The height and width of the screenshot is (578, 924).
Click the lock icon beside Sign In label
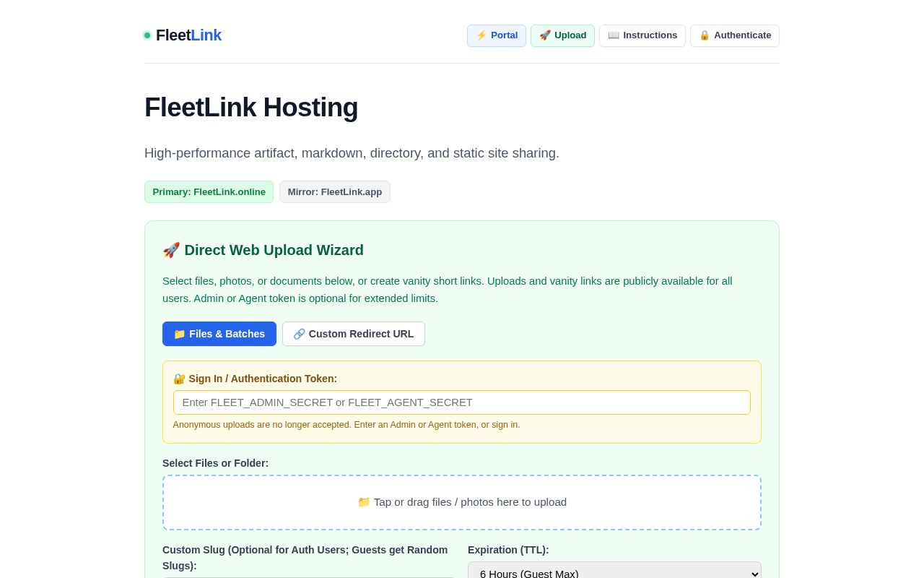point(179,379)
